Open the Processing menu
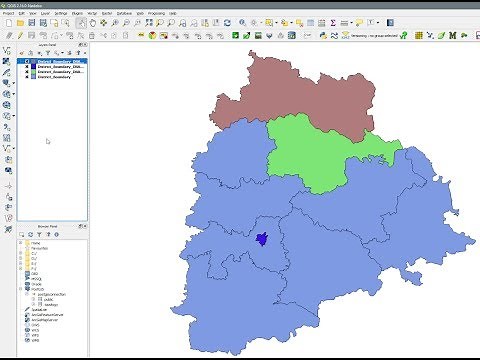The height and width of the screenshot is (360, 480). click(156, 13)
